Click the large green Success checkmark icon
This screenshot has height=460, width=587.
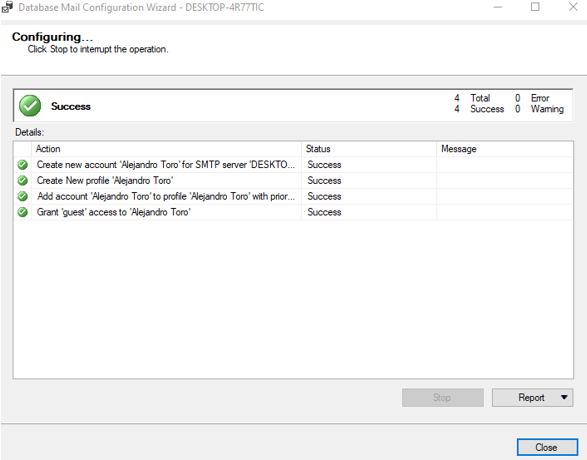coord(30,106)
